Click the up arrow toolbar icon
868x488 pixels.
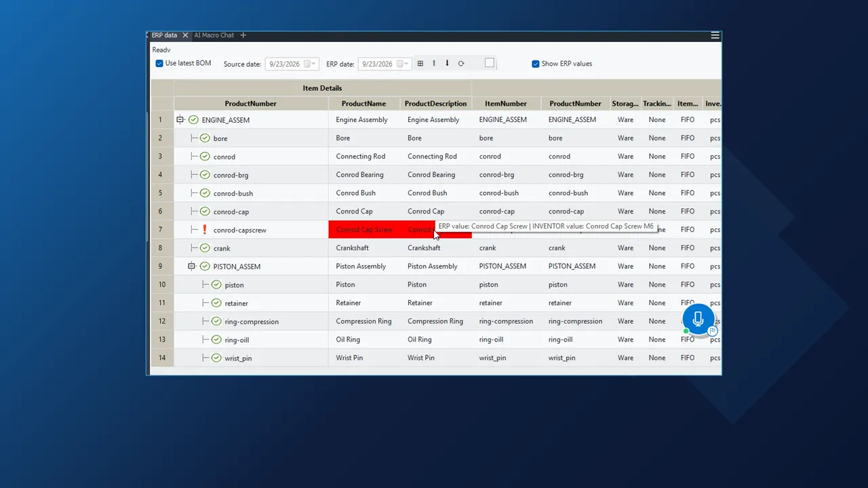[x=434, y=64]
